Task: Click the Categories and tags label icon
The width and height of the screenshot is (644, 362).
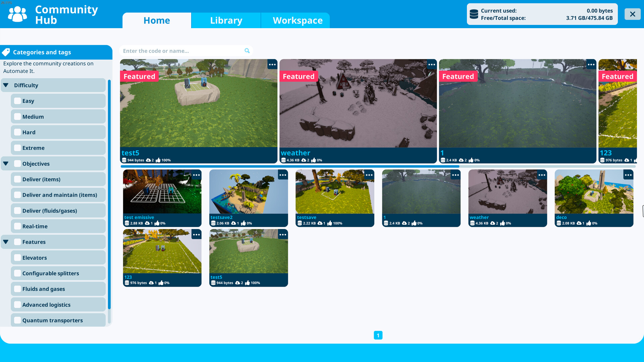Action: tap(6, 52)
